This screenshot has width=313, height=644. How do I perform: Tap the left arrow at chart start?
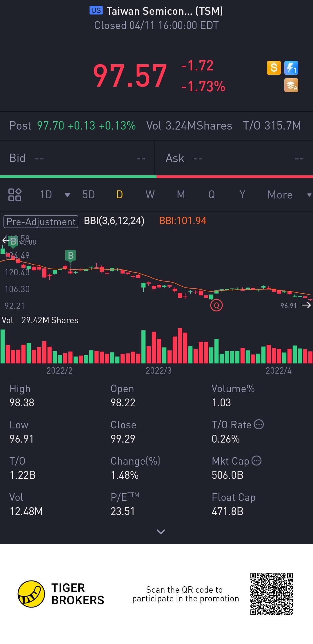point(5,240)
